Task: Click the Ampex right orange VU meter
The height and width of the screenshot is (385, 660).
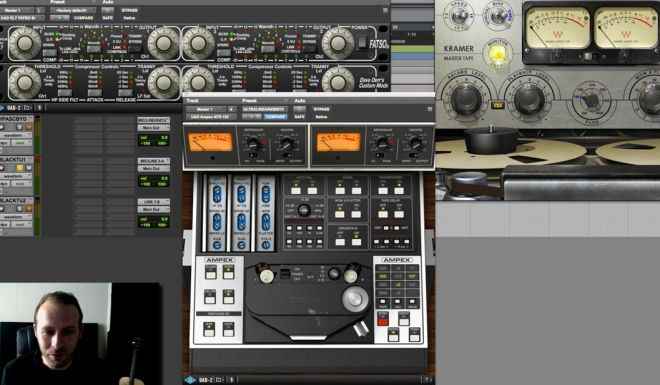Action: coord(338,142)
